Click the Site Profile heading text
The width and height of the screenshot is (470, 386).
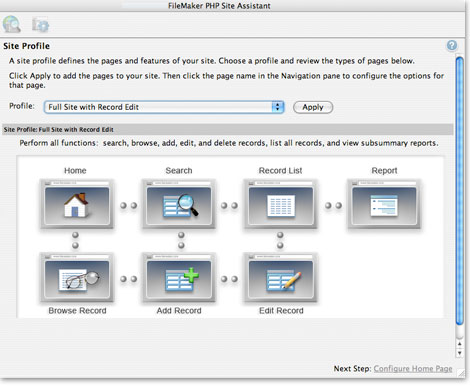27,46
